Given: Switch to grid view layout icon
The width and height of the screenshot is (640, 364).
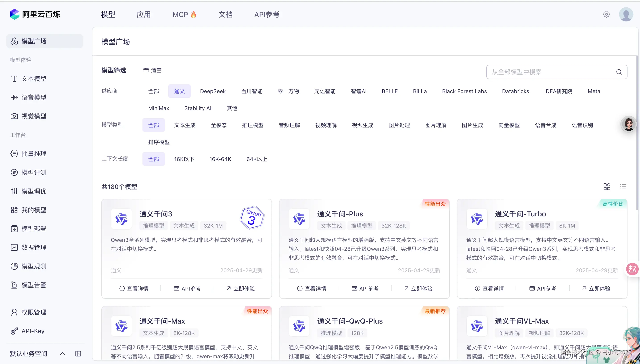Looking at the screenshot, I should pyautogui.click(x=607, y=187).
